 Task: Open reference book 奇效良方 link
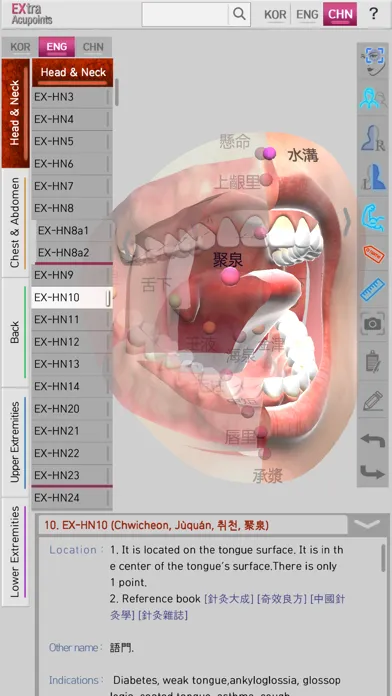[281, 599]
